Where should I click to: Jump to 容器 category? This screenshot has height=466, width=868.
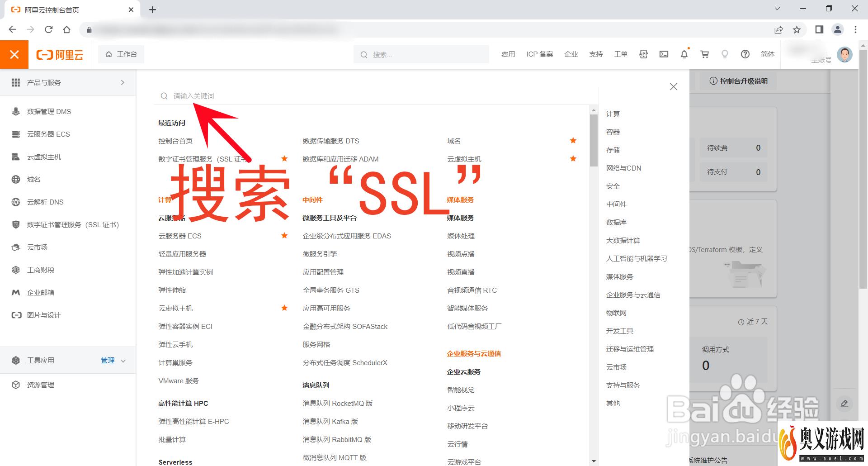pyautogui.click(x=613, y=132)
